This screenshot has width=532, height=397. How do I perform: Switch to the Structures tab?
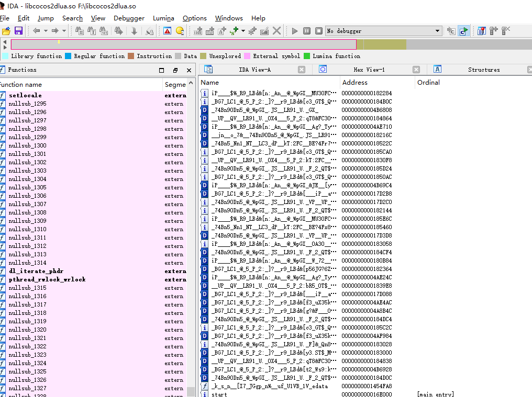tap(484, 70)
